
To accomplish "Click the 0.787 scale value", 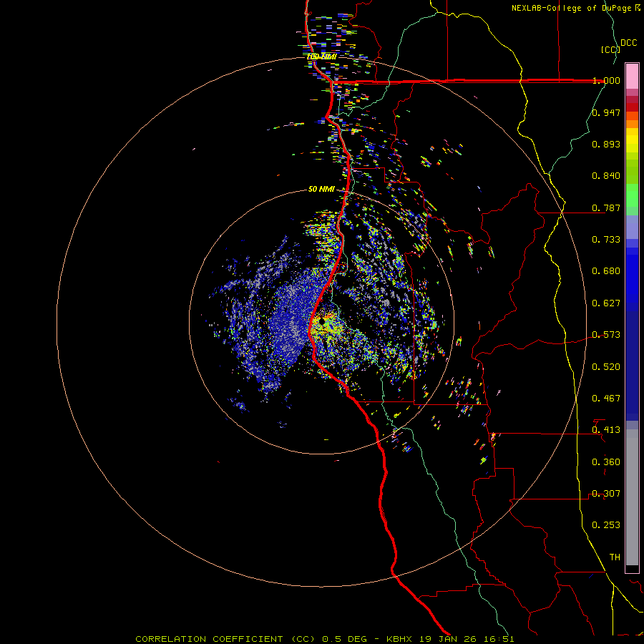I will 606,208.
